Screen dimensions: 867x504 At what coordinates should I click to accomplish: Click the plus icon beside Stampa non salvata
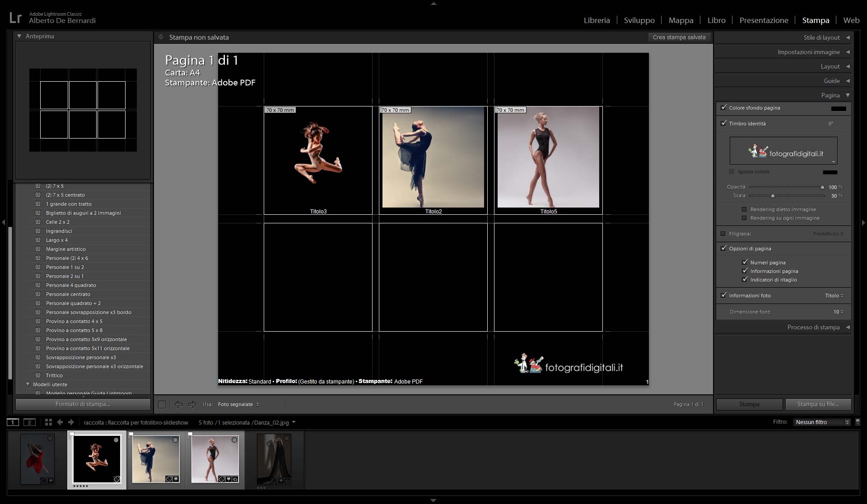click(x=161, y=37)
